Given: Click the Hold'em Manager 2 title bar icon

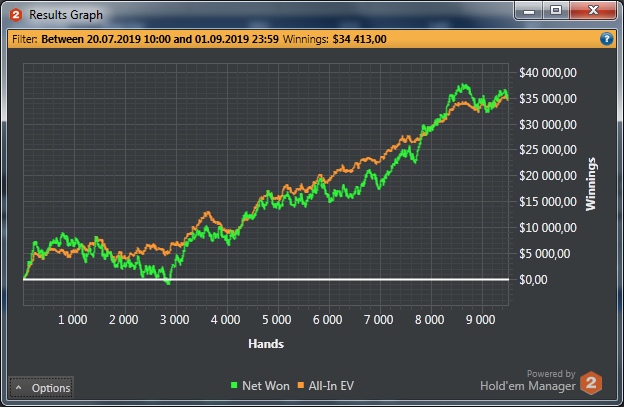Looking at the screenshot, I should coord(16,15).
